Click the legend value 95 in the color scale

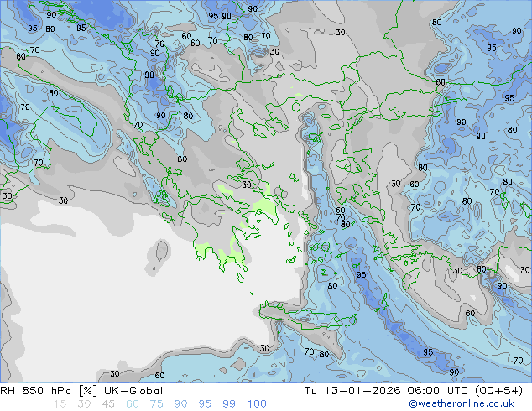tap(205, 404)
